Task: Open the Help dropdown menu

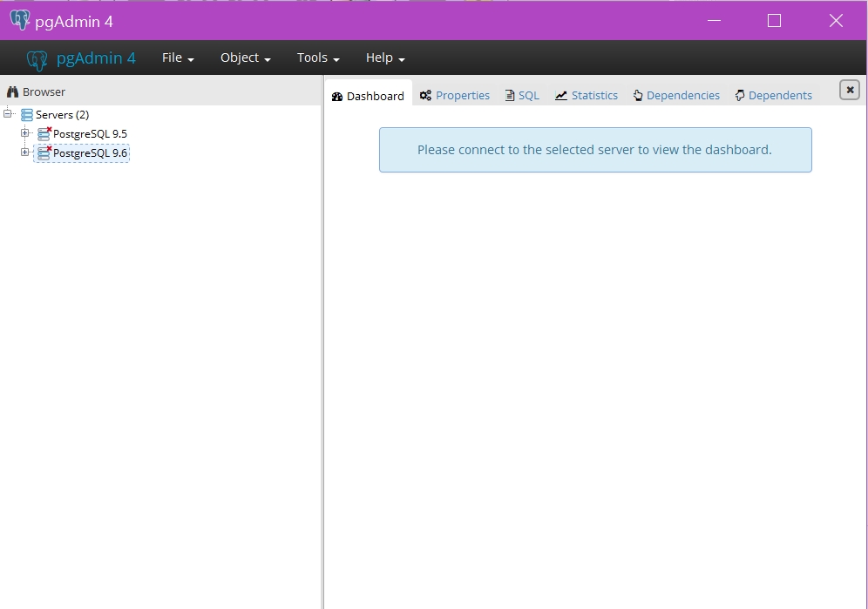Action: [x=385, y=58]
